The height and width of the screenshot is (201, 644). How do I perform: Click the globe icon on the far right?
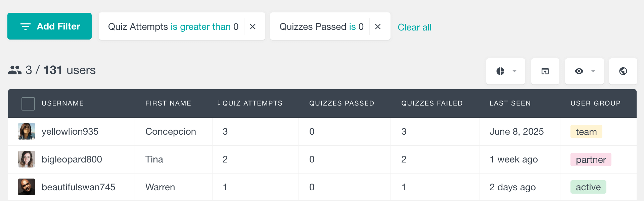tap(623, 71)
